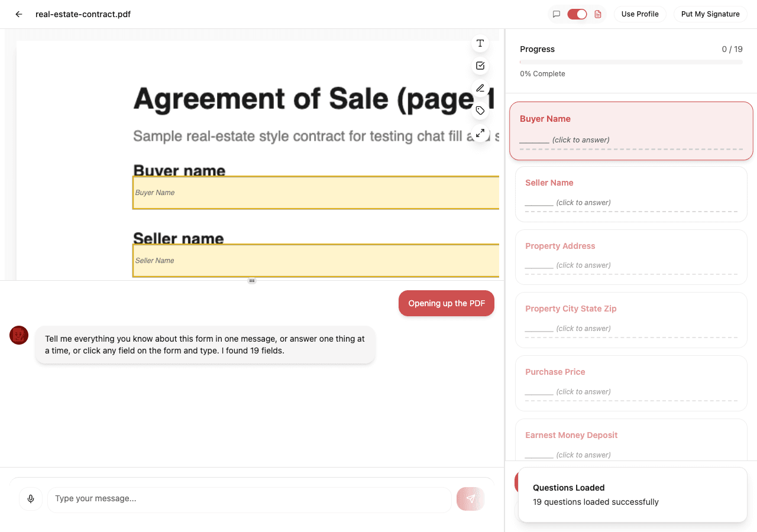Screen dimensions: 757x532
Task: Click the microphone icon for voice input
Action: point(31,499)
